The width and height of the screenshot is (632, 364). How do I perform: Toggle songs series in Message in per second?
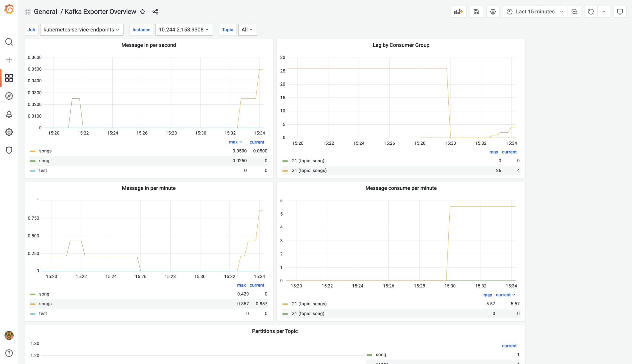[x=45, y=151]
